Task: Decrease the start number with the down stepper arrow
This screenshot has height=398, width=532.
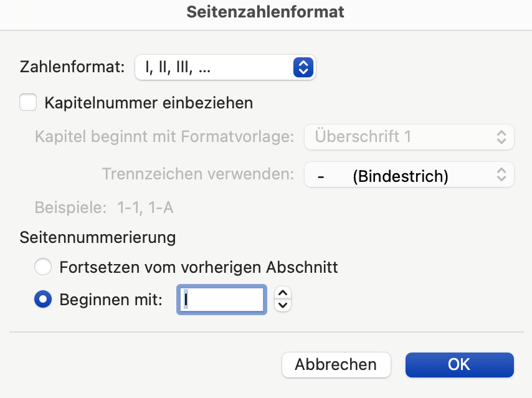Action: tap(283, 305)
